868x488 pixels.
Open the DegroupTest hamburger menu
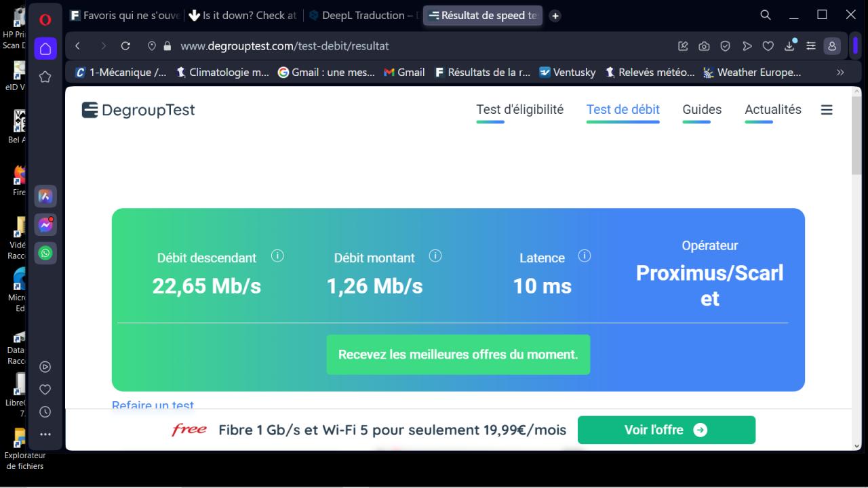click(827, 110)
